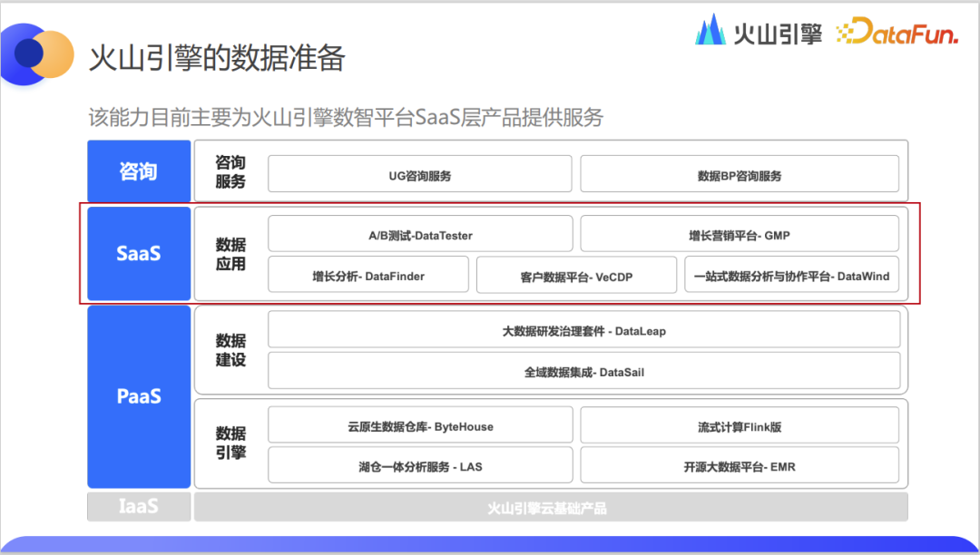Click the blue and orange circle emblem
The image size is (980, 555).
(36, 54)
